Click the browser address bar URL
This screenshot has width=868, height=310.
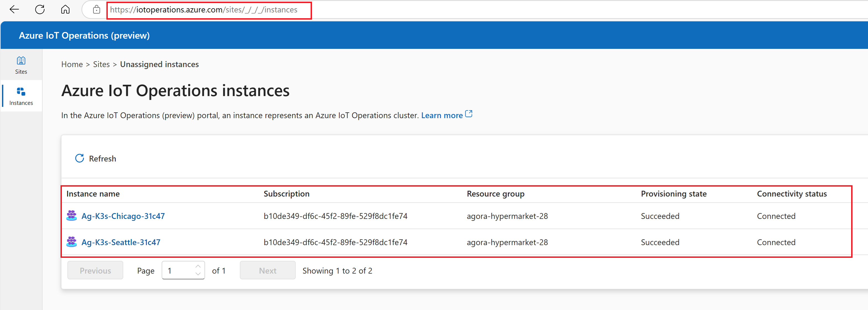coord(203,10)
